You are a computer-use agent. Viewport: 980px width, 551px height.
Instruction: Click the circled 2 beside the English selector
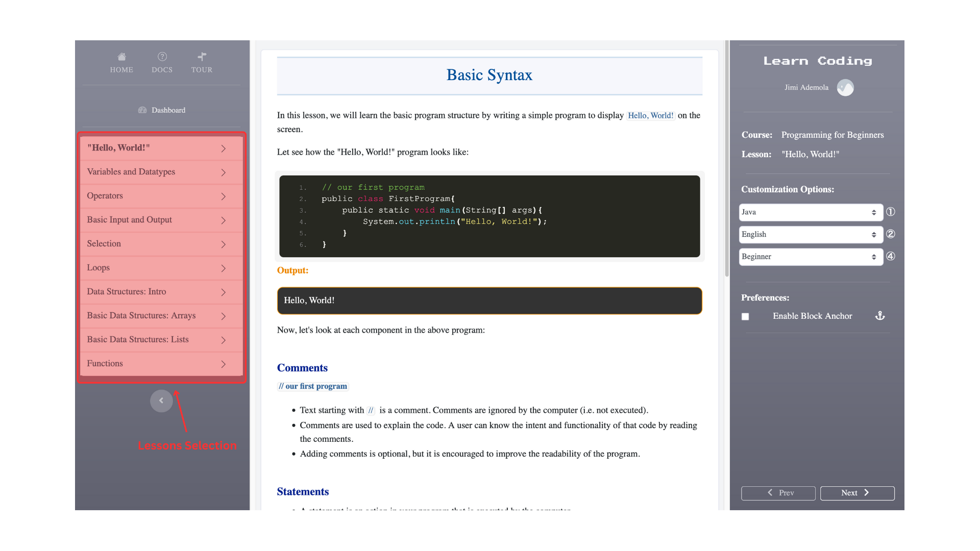[x=891, y=234]
